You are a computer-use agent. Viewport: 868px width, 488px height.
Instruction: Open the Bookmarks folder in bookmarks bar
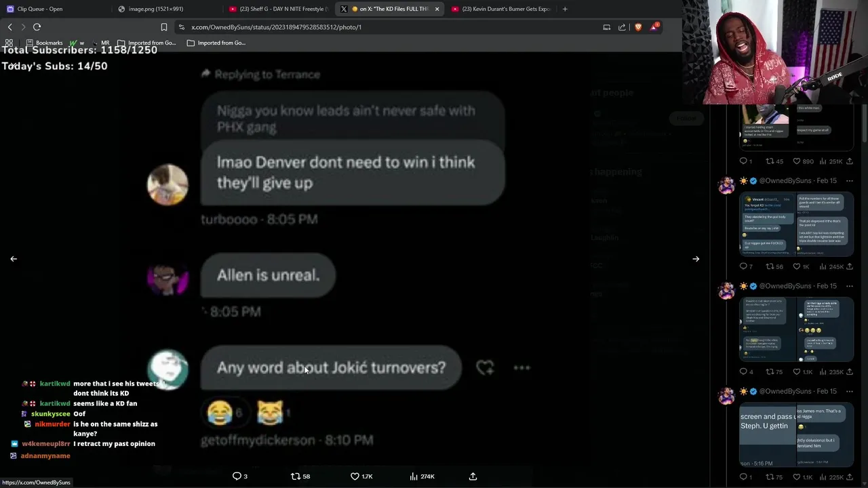44,43
